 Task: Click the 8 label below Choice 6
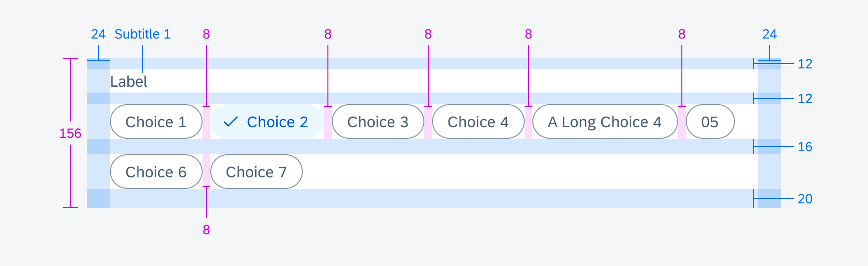(x=206, y=230)
